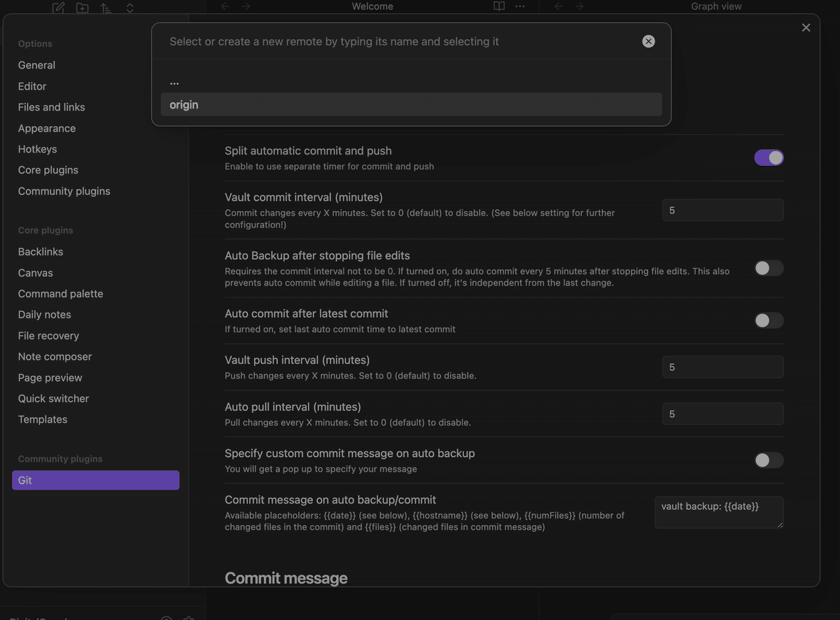
Task: Select the 'origin' remote suggestion
Action: point(411,105)
